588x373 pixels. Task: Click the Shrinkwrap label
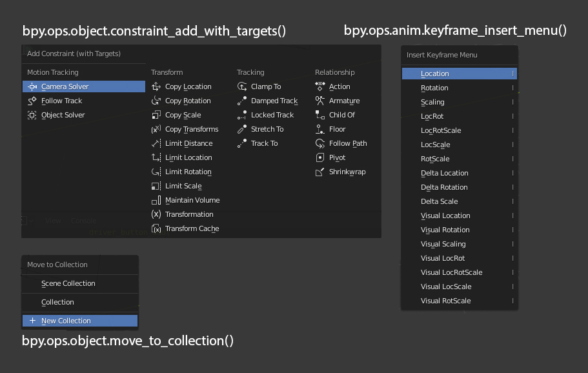pyautogui.click(x=347, y=172)
